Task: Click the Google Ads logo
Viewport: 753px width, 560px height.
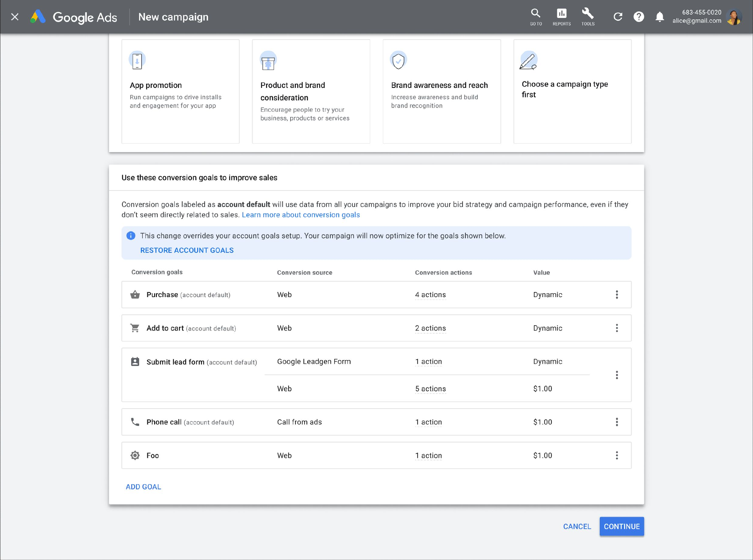Action: coord(74,17)
